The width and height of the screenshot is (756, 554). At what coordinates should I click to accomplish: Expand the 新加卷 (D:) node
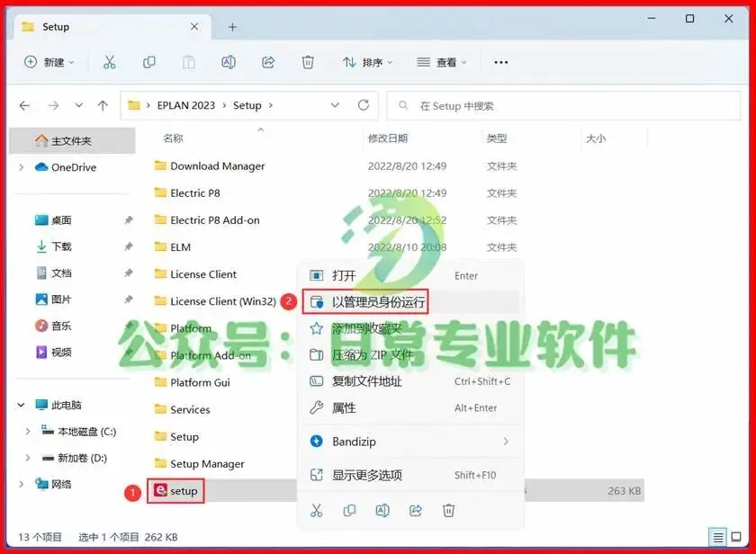pos(28,458)
